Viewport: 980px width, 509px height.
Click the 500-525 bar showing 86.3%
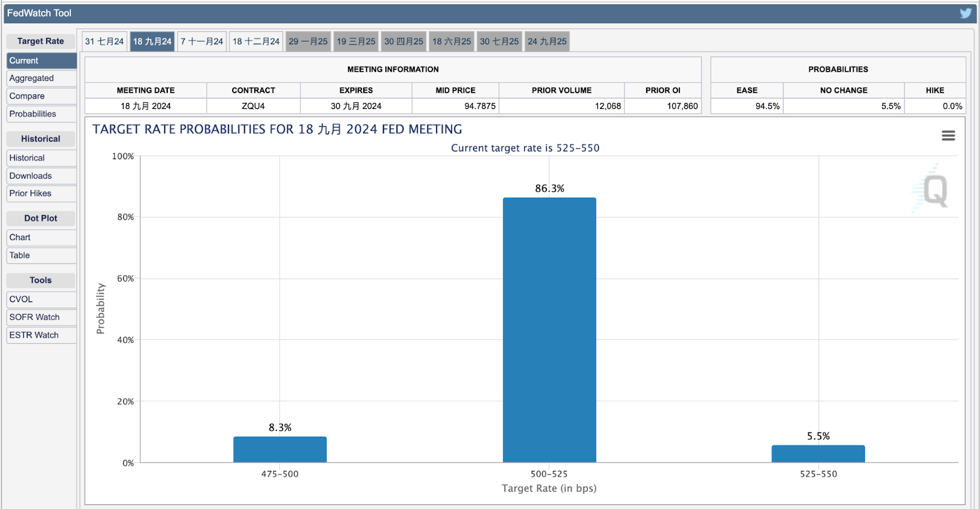pos(549,330)
